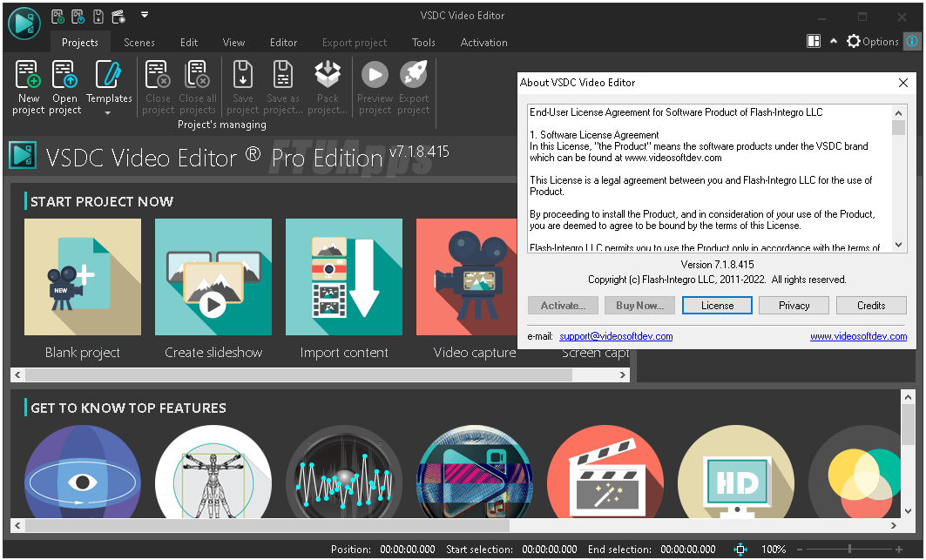The height and width of the screenshot is (560, 926).
Task: Switch to the Scenes tab
Action: [139, 43]
